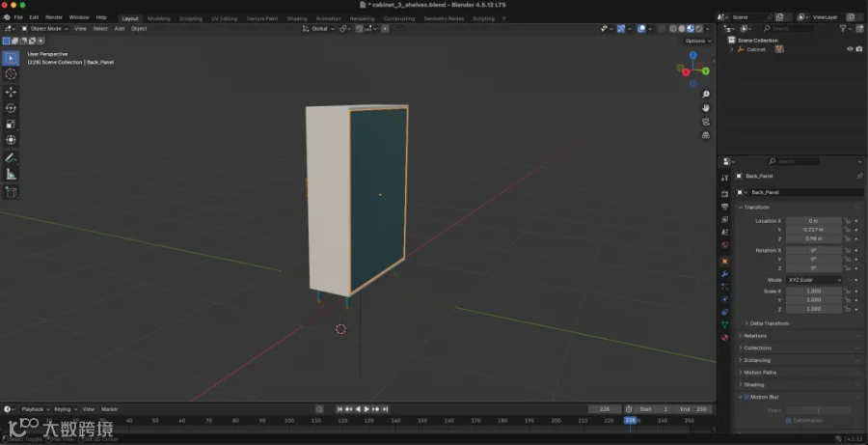The height and width of the screenshot is (445, 868).
Task: Activate the Move tool
Action: pyautogui.click(x=11, y=92)
